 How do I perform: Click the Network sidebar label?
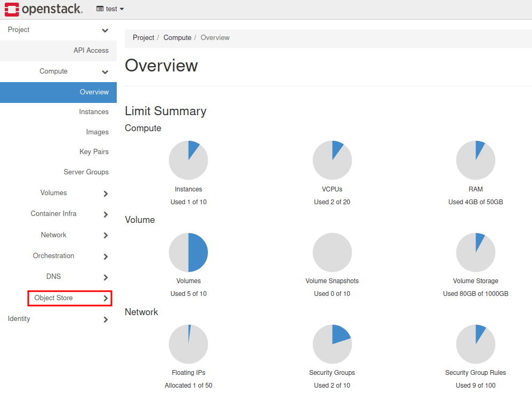(54, 235)
